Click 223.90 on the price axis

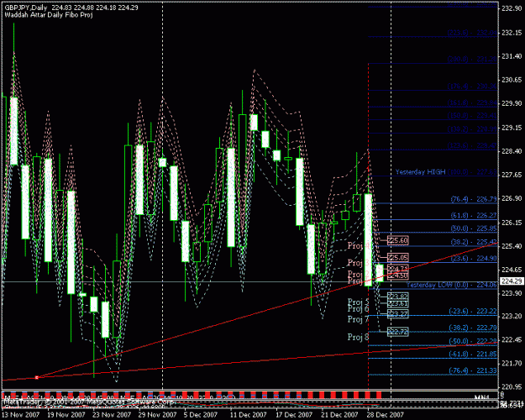tap(512, 293)
